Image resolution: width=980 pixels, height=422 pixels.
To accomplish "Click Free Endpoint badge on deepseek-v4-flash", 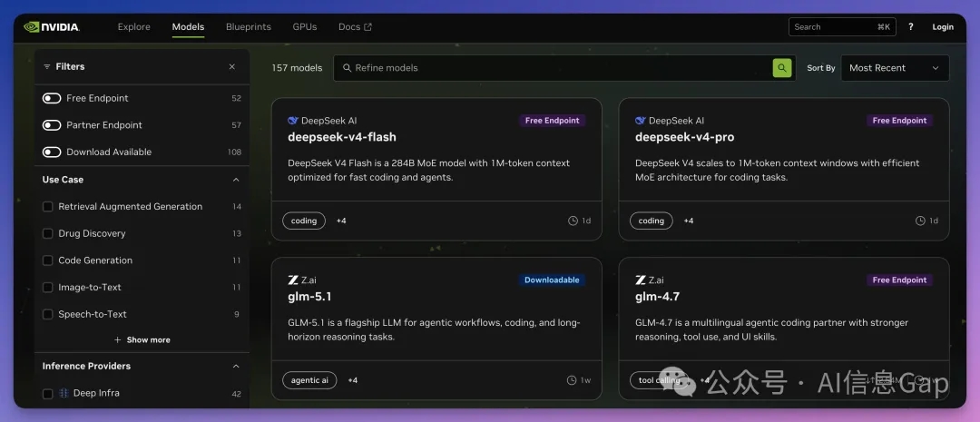I will click(553, 121).
